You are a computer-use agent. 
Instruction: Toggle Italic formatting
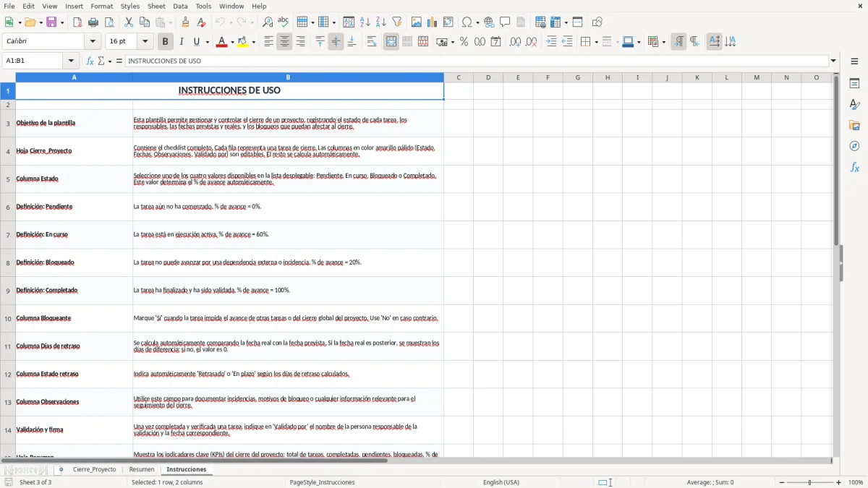pyautogui.click(x=182, y=42)
